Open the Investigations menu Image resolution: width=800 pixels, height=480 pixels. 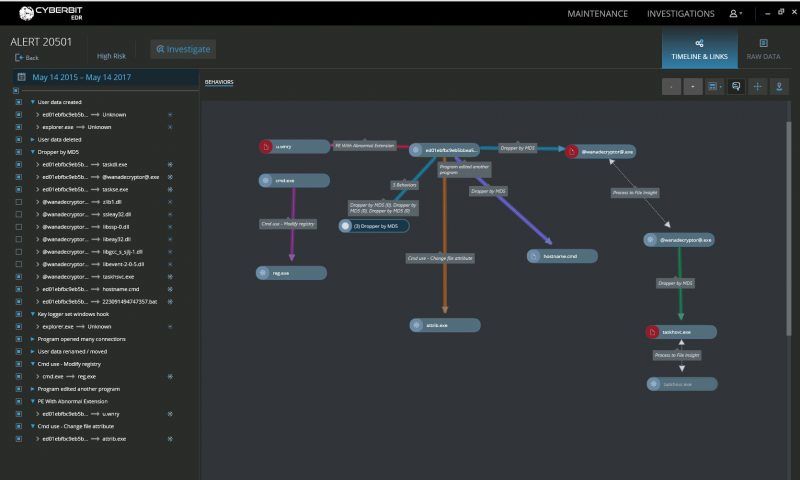(680, 14)
